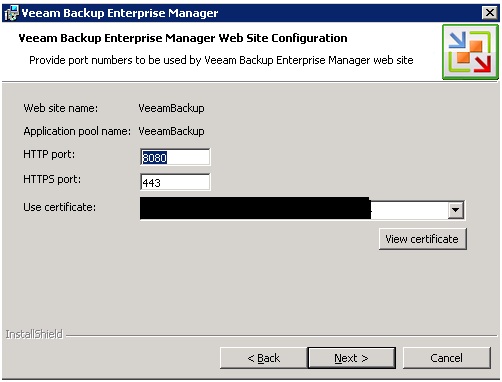Click the VeeamBackup web site name value

click(171, 108)
